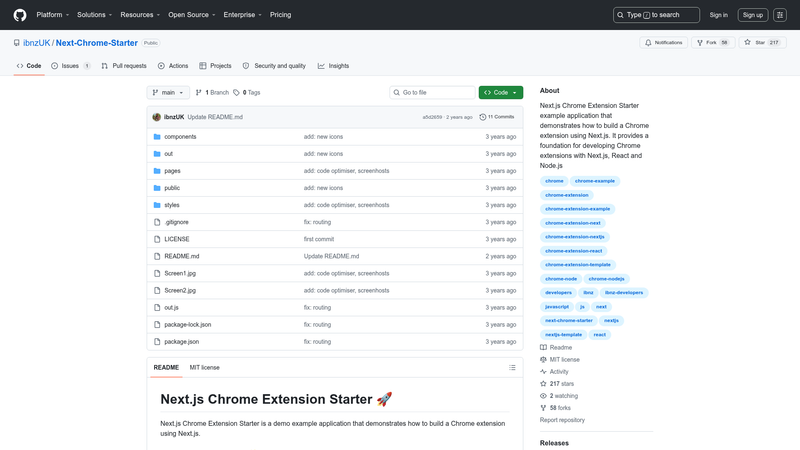Expand the Enterprise menu
The height and width of the screenshot is (450, 800).
(x=242, y=15)
